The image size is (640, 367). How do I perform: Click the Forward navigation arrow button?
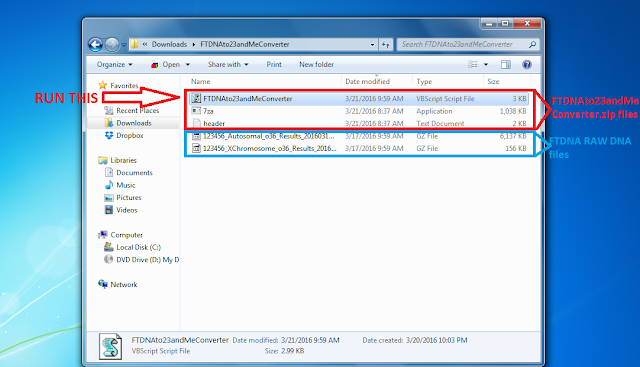point(112,44)
